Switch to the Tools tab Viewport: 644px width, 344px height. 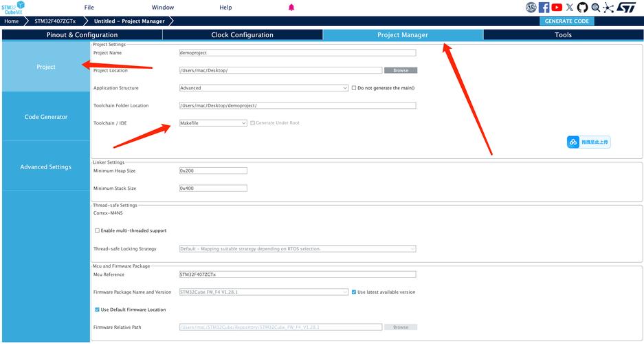(563, 35)
